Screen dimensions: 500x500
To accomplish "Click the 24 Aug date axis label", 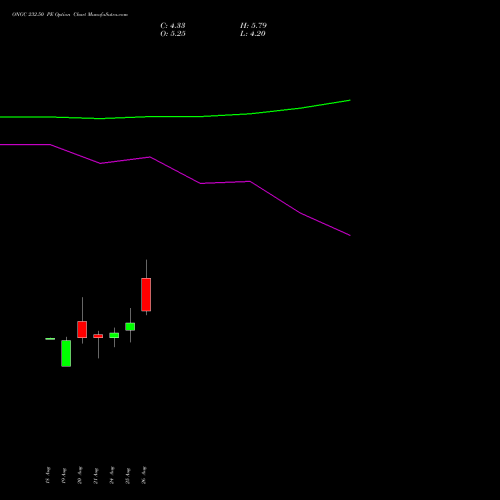I will (112, 475).
